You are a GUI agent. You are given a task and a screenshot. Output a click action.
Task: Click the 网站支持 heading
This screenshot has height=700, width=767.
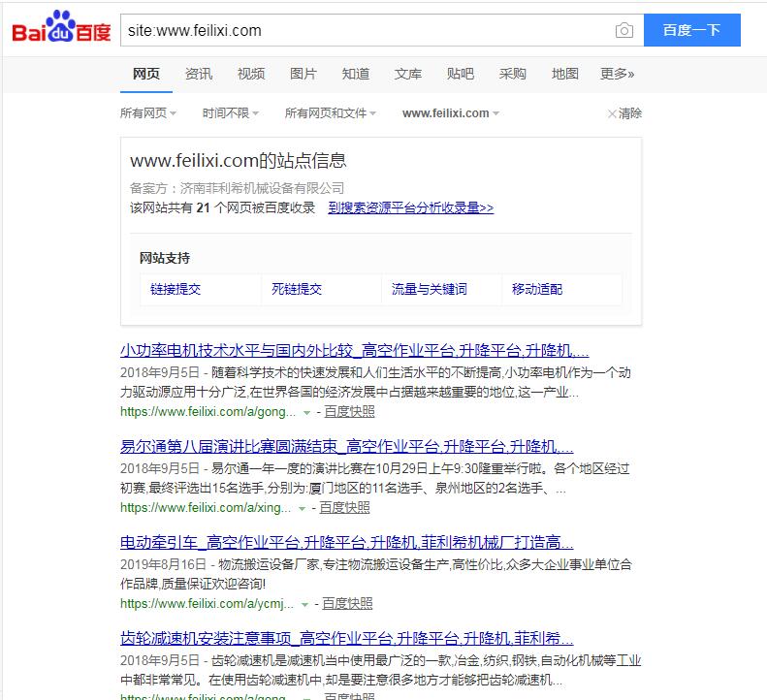click(165, 258)
